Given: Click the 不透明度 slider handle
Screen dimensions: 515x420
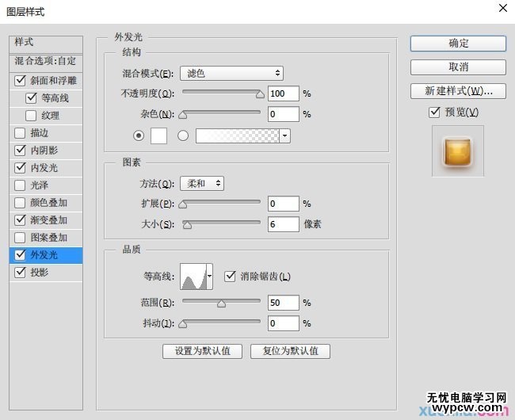Looking at the screenshot, I should tap(260, 94).
